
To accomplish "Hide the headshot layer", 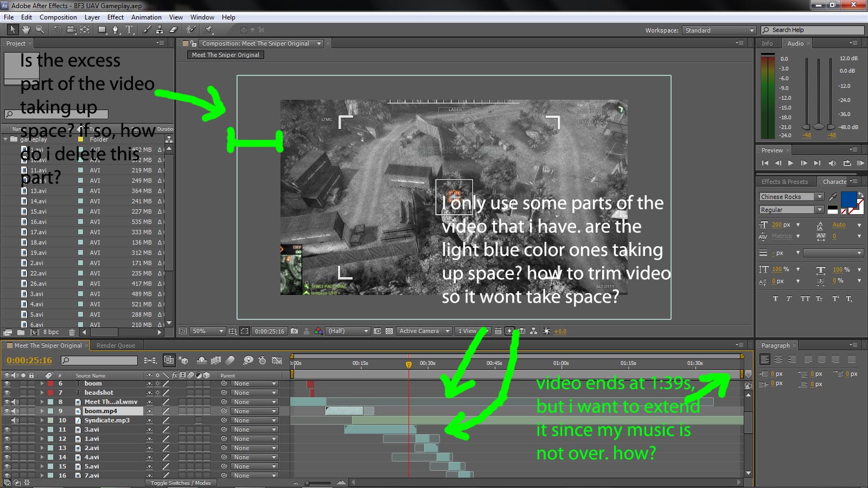I will tap(7, 393).
